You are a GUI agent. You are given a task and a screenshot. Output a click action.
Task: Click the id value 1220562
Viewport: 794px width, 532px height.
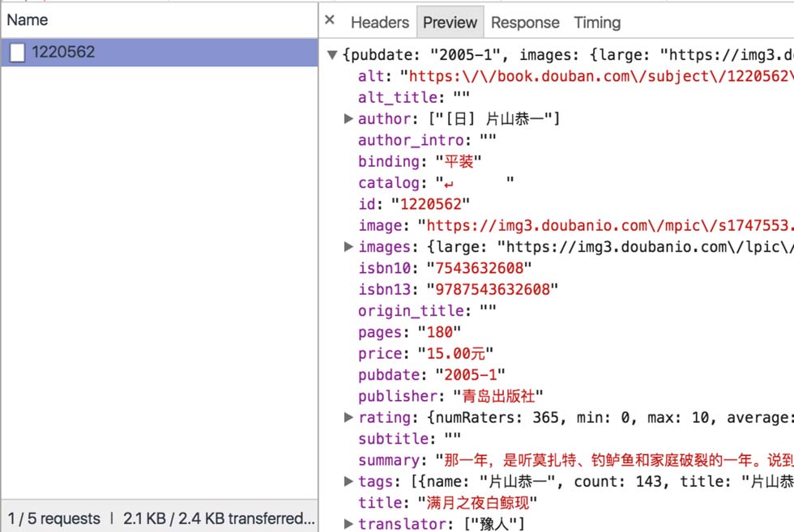[x=431, y=203]
